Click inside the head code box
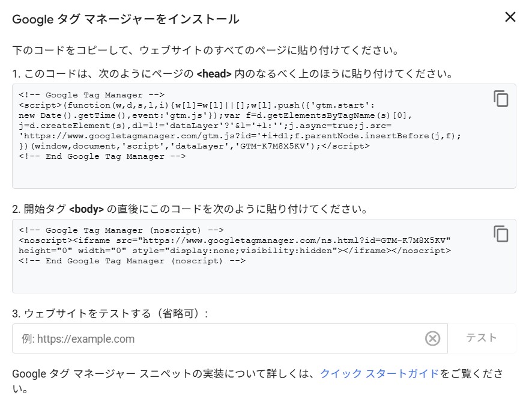Screen dimensions: 532x410 click(x=264, y=174)
